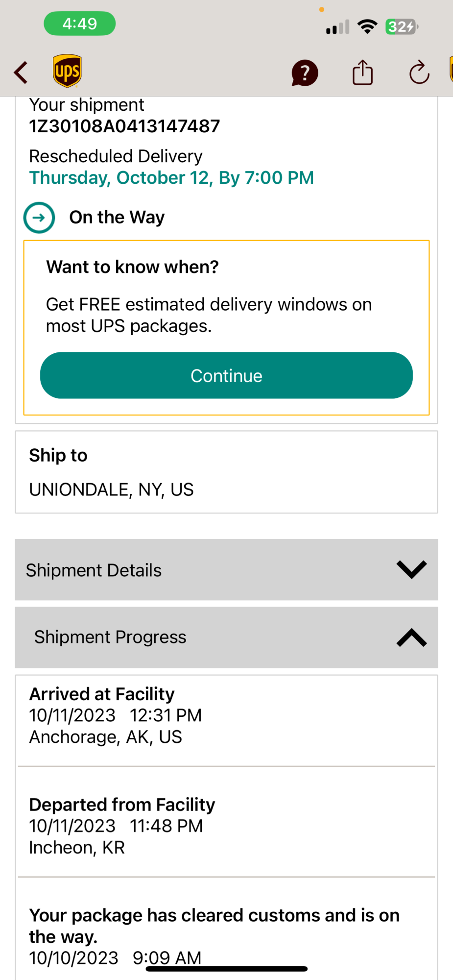Tap the UPS shield logo

point(67,71)
